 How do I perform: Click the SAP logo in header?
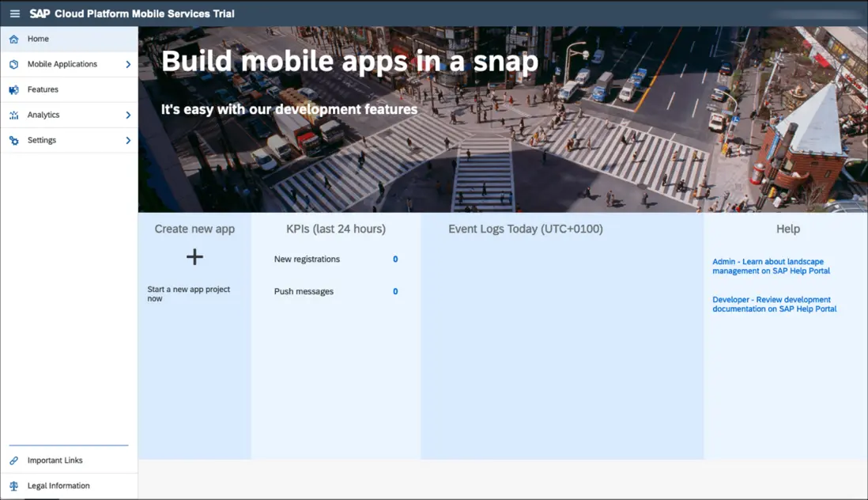(x=40, y=13)
